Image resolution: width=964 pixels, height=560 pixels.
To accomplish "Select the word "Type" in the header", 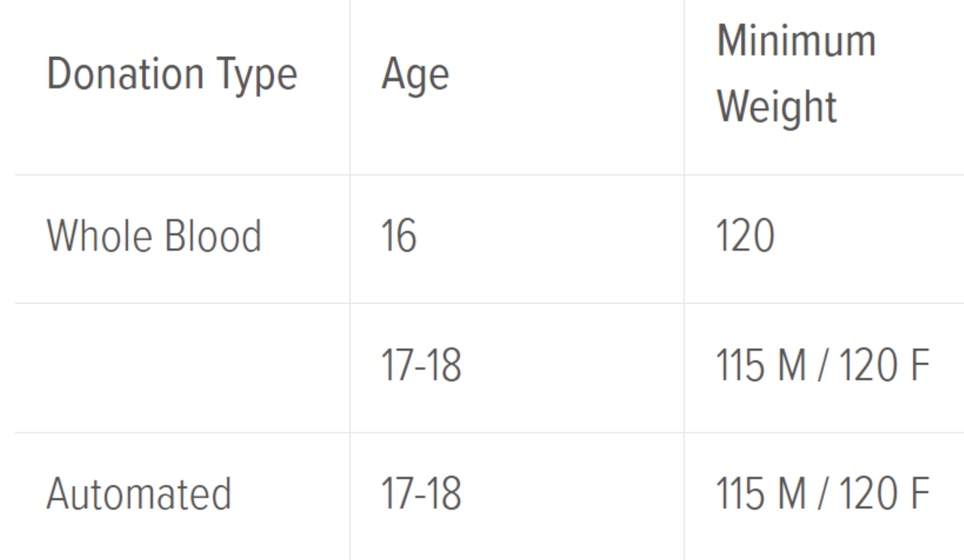I will click(257, 76).
